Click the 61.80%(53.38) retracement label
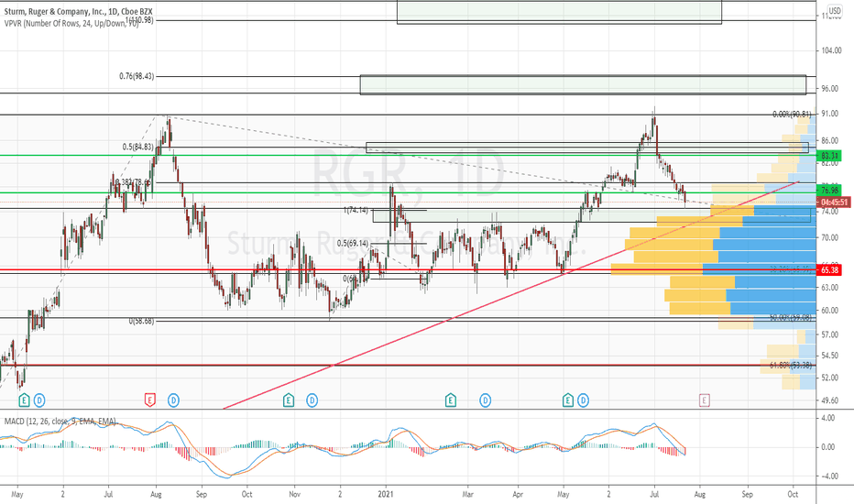The width and height of the screenshot is (854, 504). [x=790, y=365]
